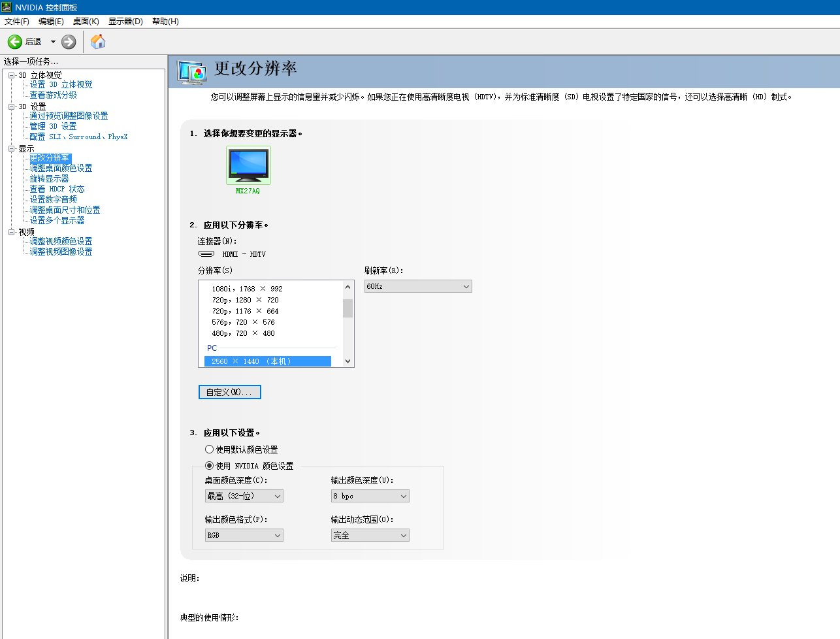Select the MX27AQ monitor icon
Viewport: 840px width, 639px height.
coord(248,165)
